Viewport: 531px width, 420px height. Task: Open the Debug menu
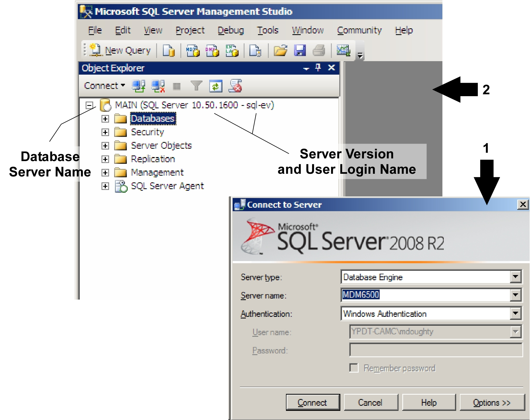(231, 30)
